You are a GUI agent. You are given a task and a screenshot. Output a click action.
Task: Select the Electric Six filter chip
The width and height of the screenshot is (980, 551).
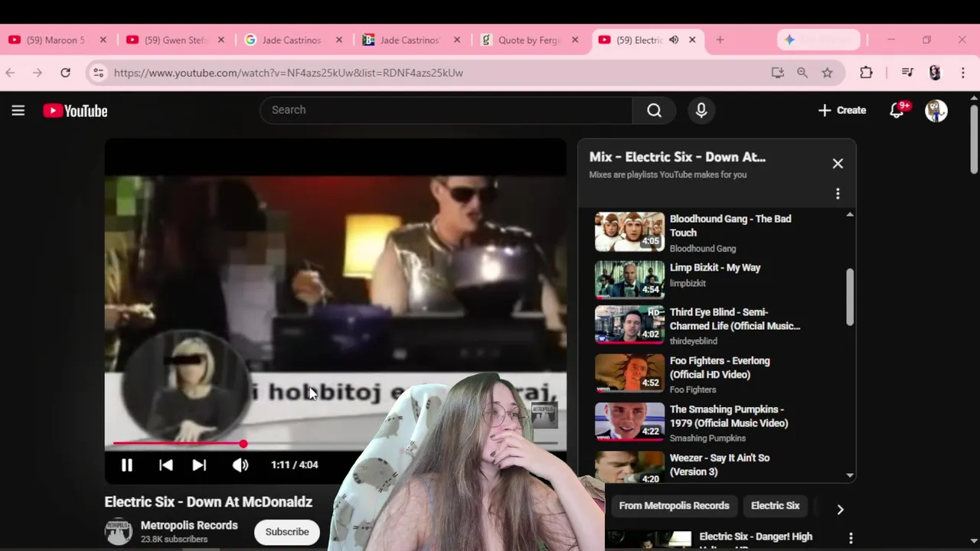(775, 506)
